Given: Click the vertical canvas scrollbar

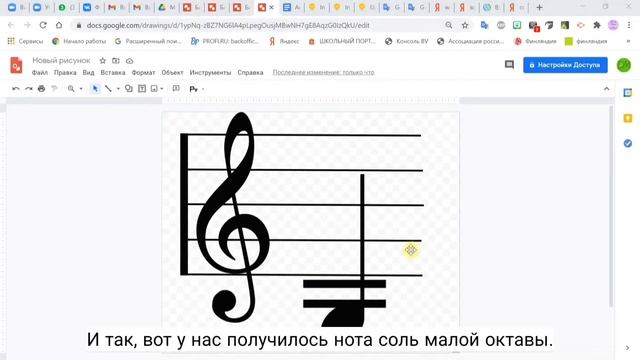Looking at the screenshot, I should click(x=611, y=206).
